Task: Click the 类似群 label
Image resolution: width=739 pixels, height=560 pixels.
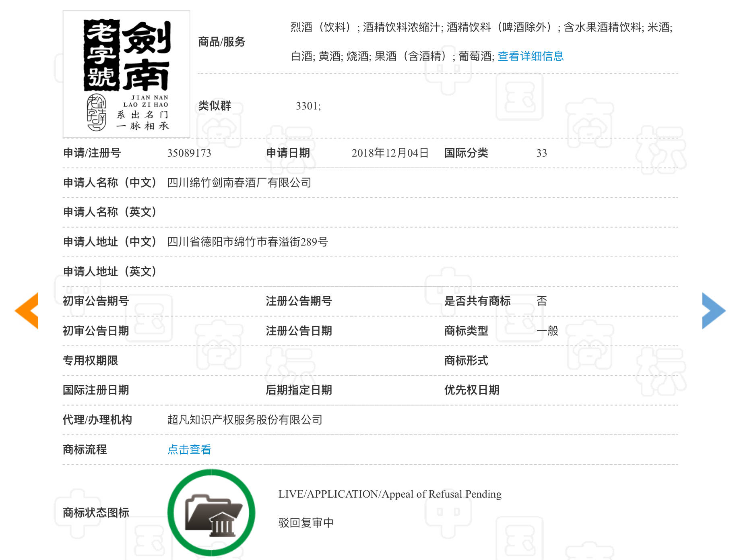Action: tap(215, 106)
